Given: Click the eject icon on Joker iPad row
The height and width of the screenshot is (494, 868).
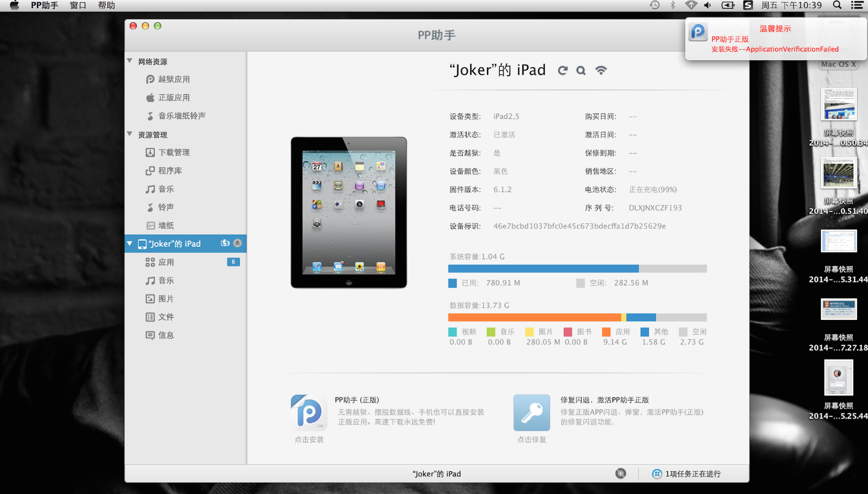Looking at the screenshot, I should (238, 243).
